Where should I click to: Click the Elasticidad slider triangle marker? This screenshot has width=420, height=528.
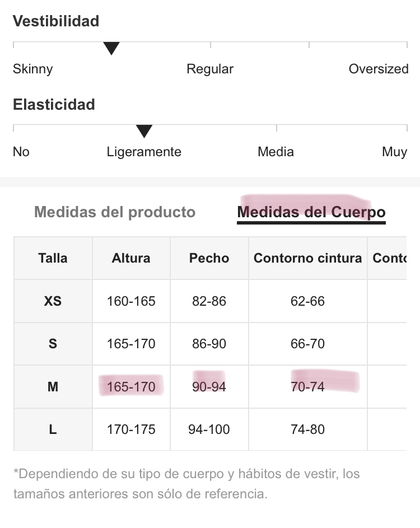click(144, 131)
